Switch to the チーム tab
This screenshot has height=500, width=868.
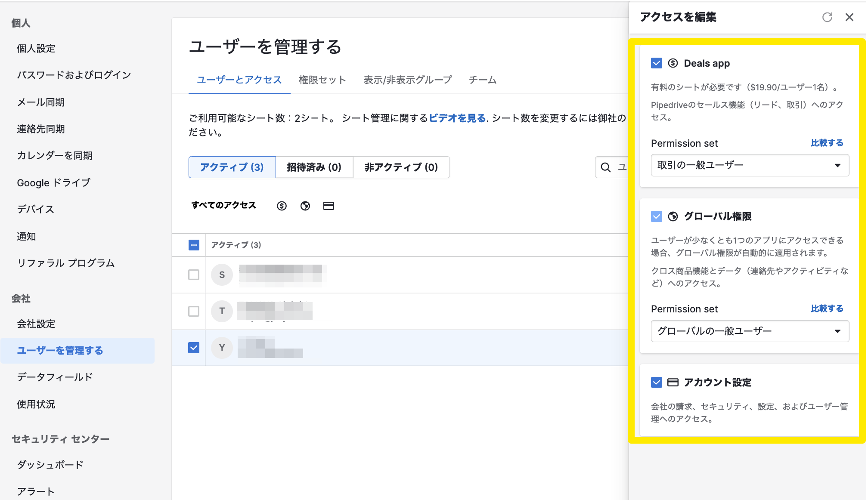482,80
